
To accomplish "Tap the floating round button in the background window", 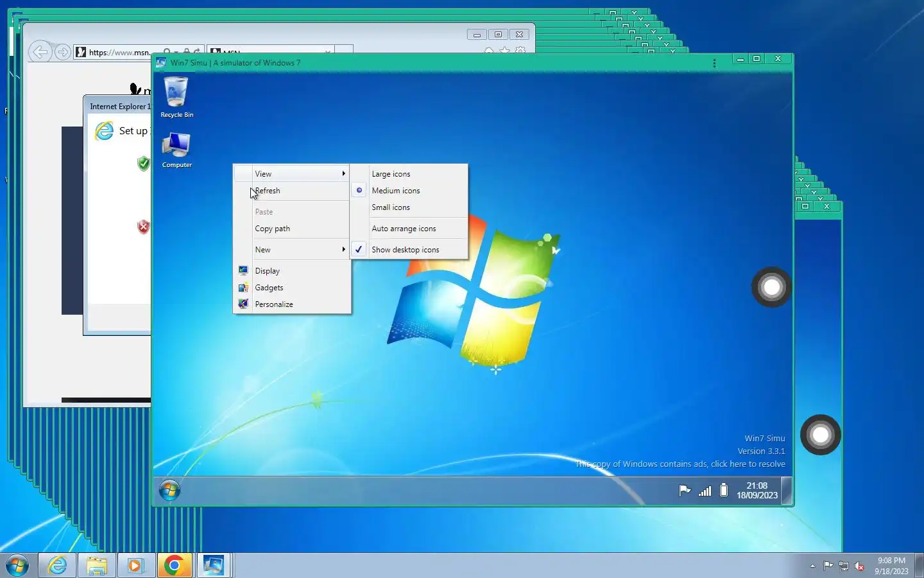I will 821,435.
